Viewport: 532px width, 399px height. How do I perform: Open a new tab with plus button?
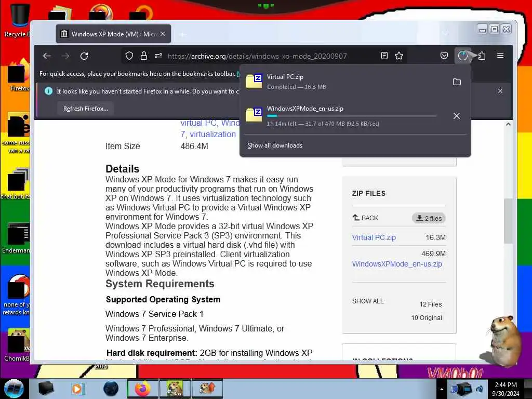[x=182, y=34]
